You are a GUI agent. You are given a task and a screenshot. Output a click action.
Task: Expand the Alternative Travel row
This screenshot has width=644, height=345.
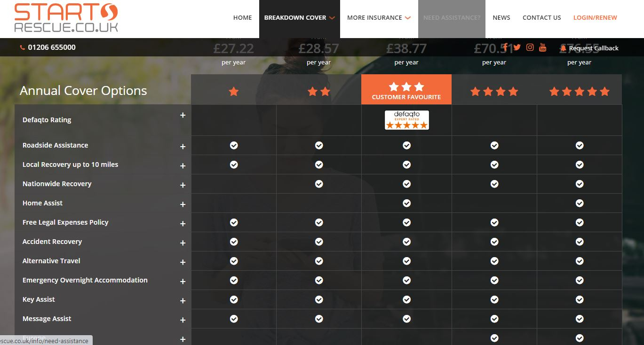183,262
